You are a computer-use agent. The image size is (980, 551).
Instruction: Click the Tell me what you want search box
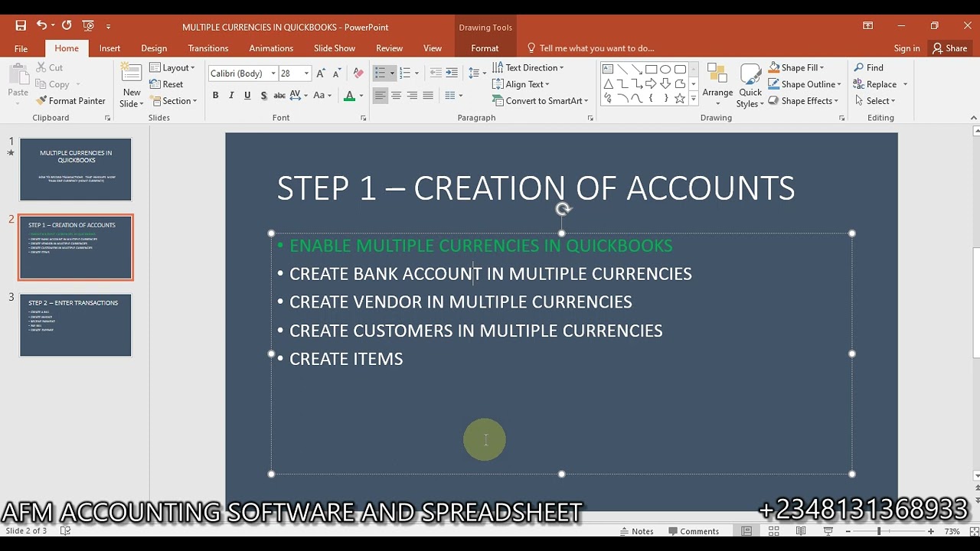[x=596, y=48]
